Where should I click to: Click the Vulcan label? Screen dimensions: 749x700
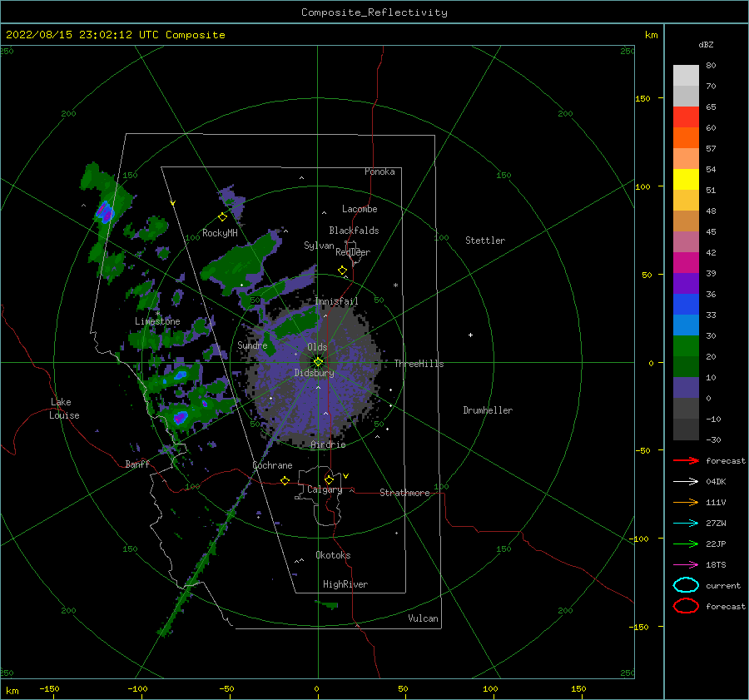pyautogui.click(x=424, y=618)
